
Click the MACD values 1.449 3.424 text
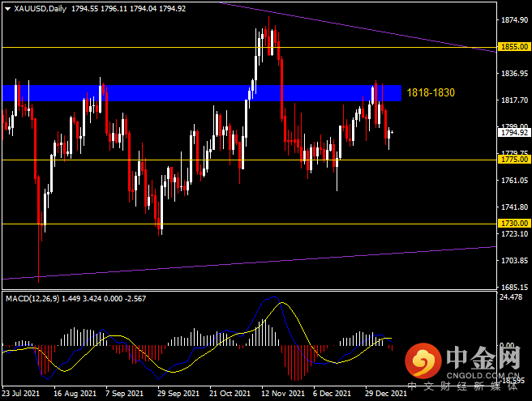[x=81, y=299]
